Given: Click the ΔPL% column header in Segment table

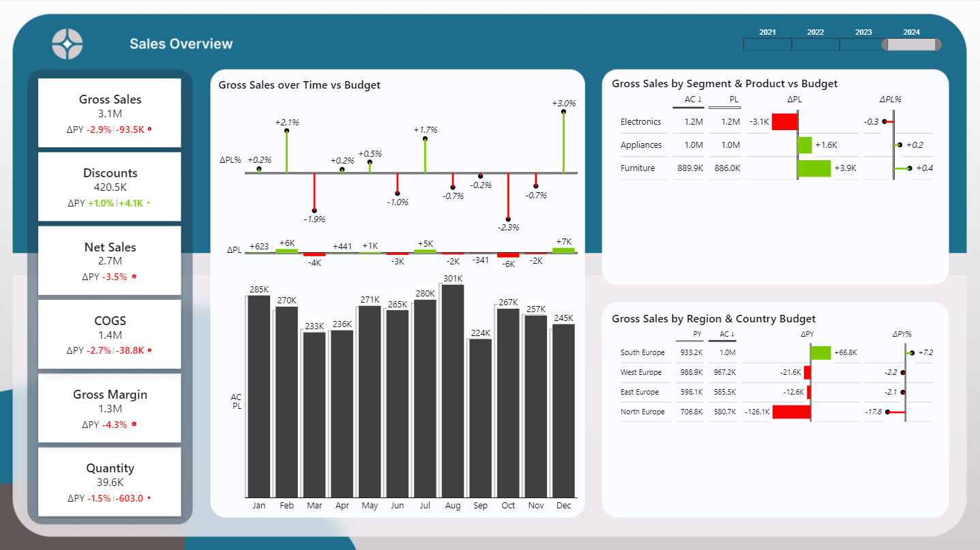Looking at the screenshot, I should 891,100.
